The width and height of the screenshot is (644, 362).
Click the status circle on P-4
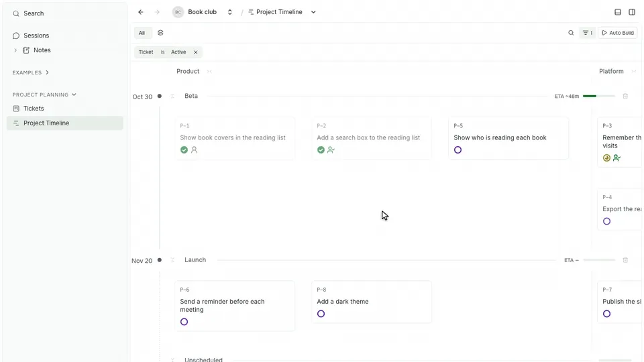coord(606,221)
